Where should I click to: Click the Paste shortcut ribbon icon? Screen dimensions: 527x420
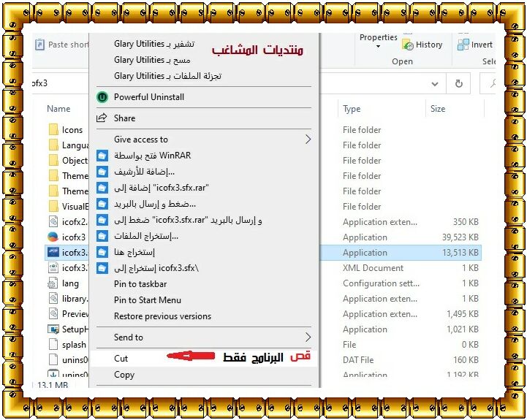coord(39,45)
